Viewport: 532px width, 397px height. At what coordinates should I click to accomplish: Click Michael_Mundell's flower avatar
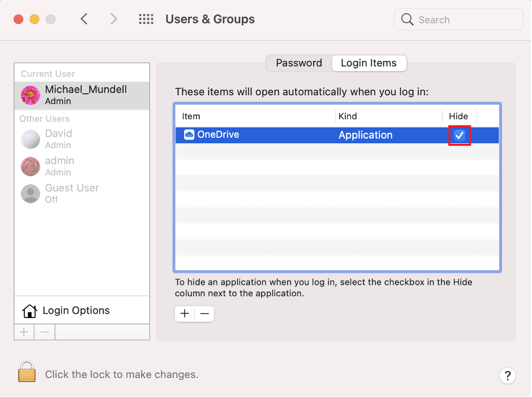pyautogui.click(x=30, y=95)
